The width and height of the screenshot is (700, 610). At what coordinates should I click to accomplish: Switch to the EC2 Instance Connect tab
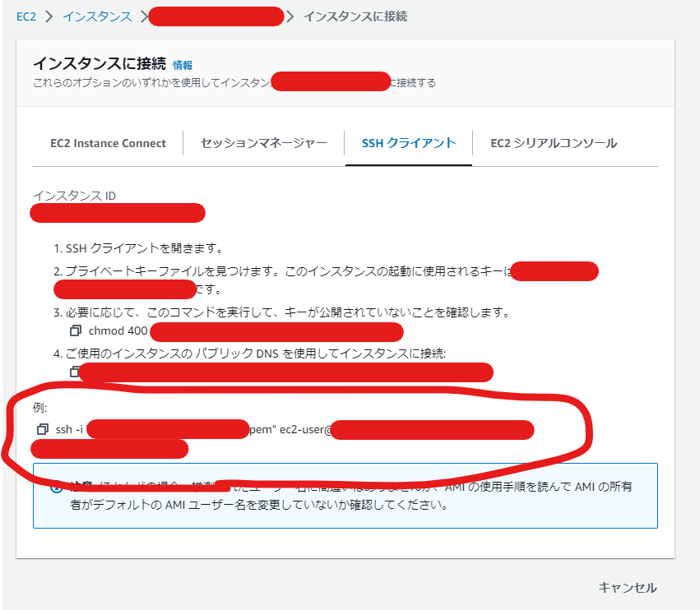[107, 142]
